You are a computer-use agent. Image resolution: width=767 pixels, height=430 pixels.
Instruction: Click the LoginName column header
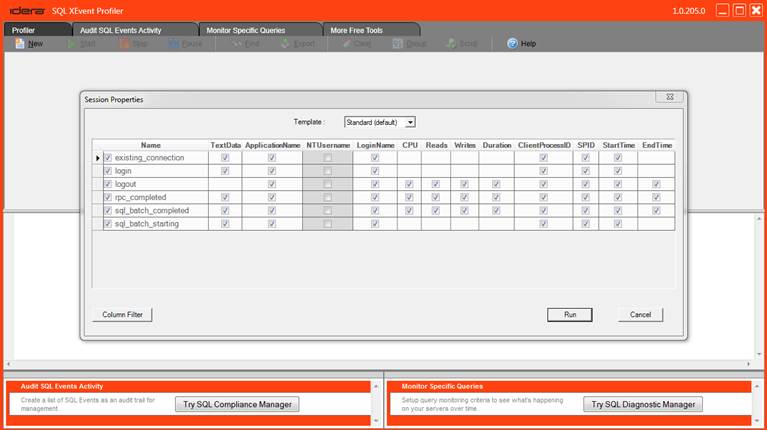pos(375,145)
